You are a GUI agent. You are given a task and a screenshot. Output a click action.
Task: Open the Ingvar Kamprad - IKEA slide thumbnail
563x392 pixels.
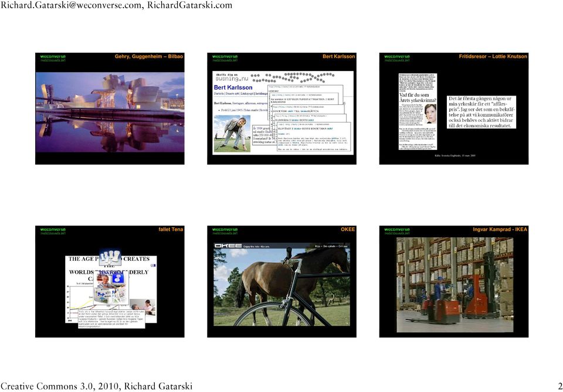click(454, 281)
